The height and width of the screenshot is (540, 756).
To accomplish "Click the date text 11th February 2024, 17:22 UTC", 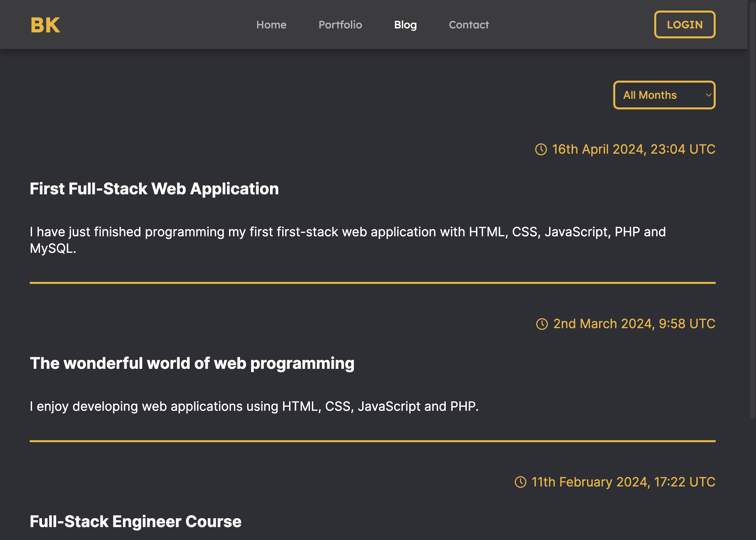I will tap(624, 482).
